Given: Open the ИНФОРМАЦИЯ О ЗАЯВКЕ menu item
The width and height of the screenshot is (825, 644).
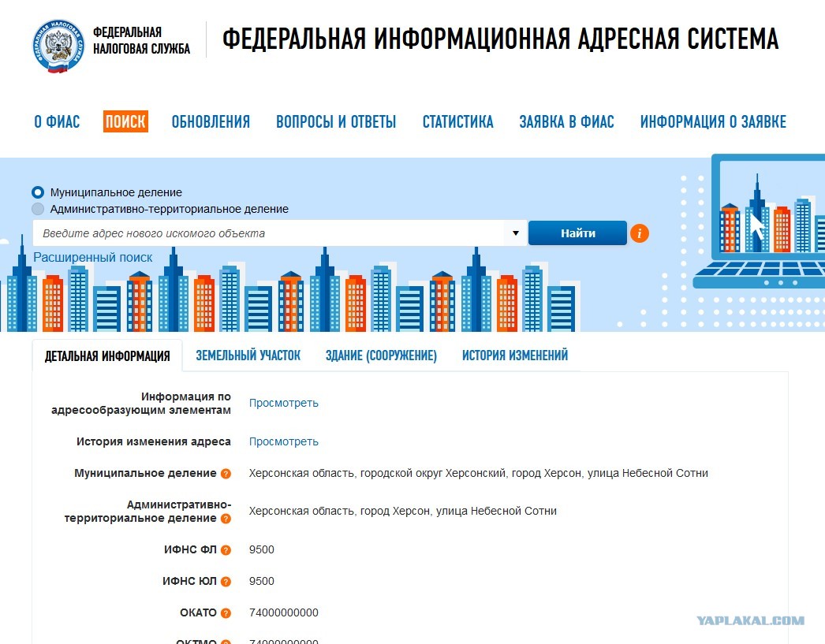Looking at the screenshot, I should coord(713,121).
